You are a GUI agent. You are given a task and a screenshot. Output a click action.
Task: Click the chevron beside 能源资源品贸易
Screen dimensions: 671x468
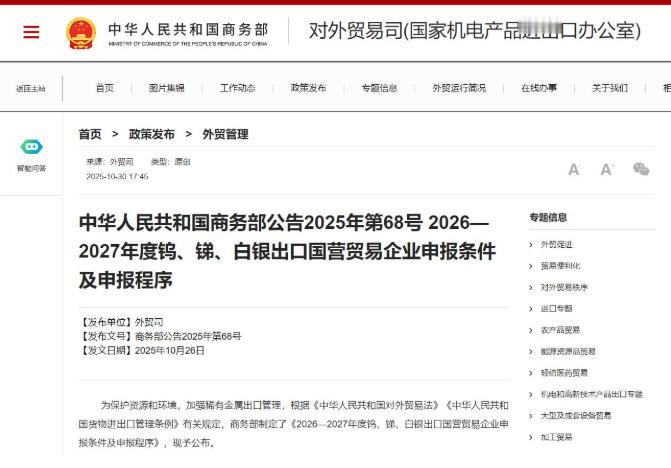531,352
